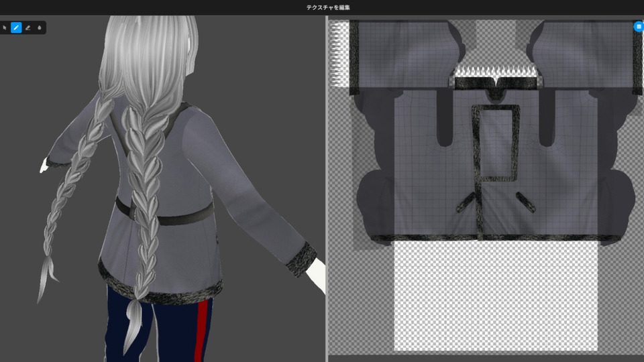
Task: Select the water-drop blur tool
Action: point(40,28)
